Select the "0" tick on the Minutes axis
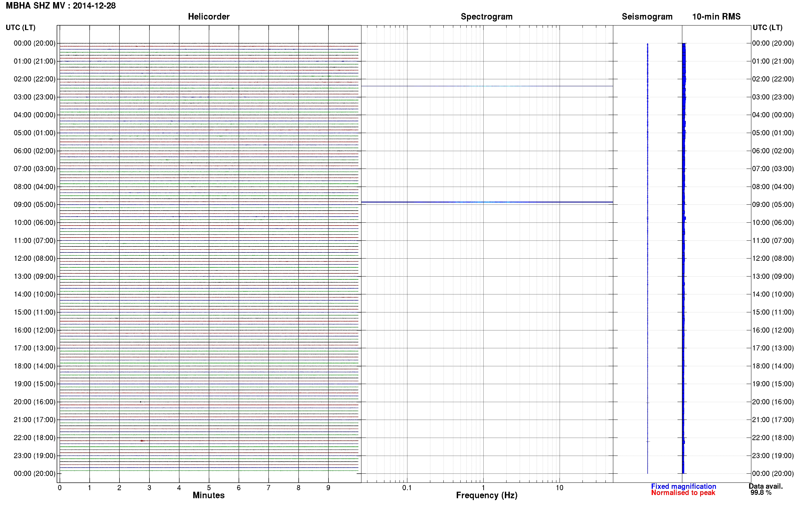812x508 pixels. click(60, 488)
